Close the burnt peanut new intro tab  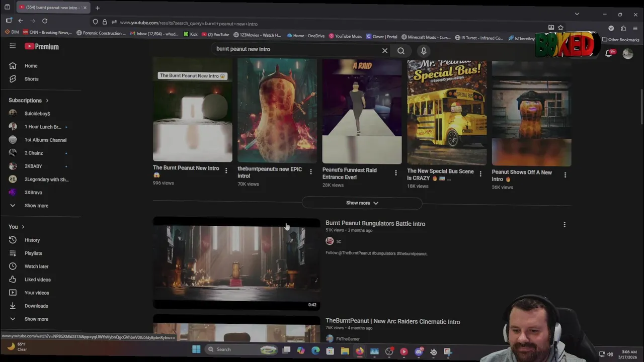85,8
